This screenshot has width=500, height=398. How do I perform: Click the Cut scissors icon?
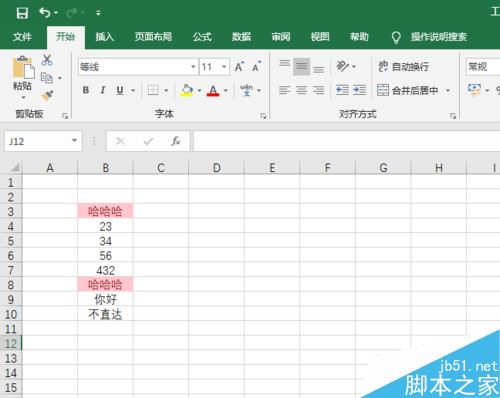[47, 60]
